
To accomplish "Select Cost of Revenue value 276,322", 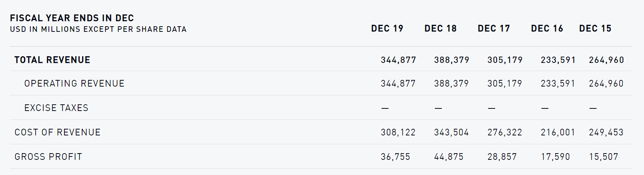I will pos(505,132).
